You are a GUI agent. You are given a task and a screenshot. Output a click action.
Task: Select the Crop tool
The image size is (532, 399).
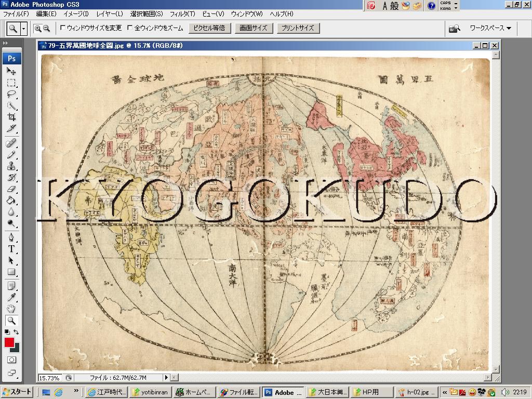11,117
